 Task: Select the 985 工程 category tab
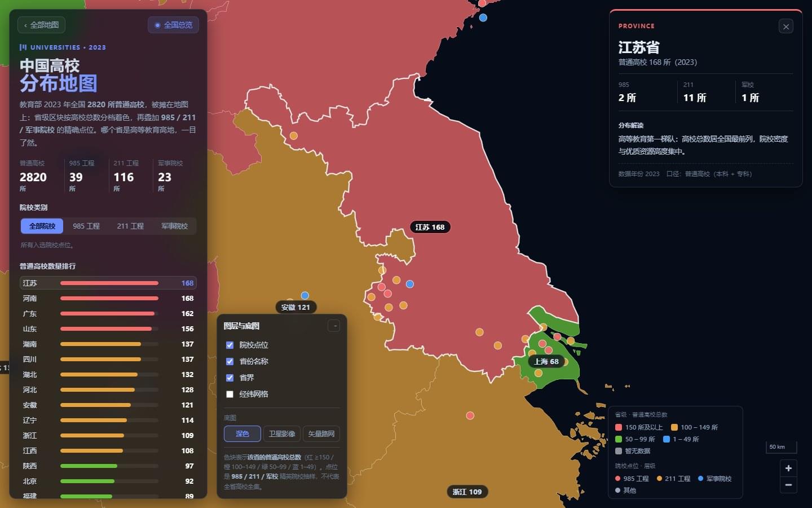point(86,226)
